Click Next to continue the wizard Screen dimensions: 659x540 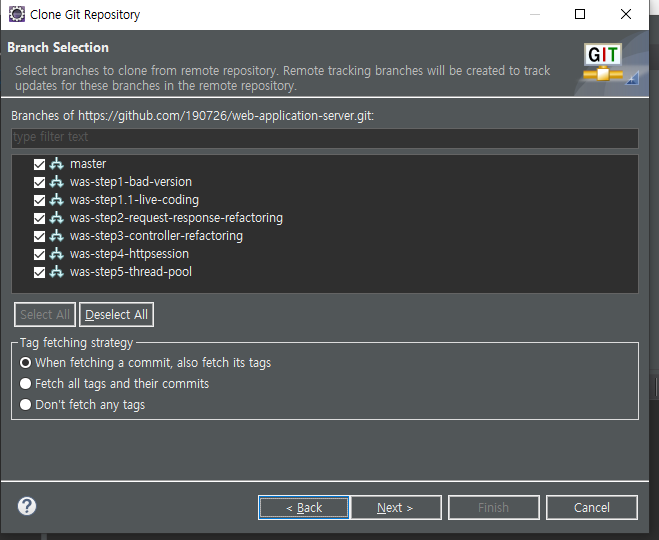click(395, 508)
